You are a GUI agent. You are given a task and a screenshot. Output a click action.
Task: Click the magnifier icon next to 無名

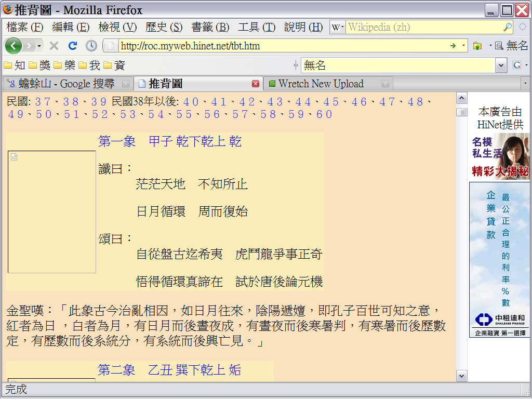tap(499, 46)
